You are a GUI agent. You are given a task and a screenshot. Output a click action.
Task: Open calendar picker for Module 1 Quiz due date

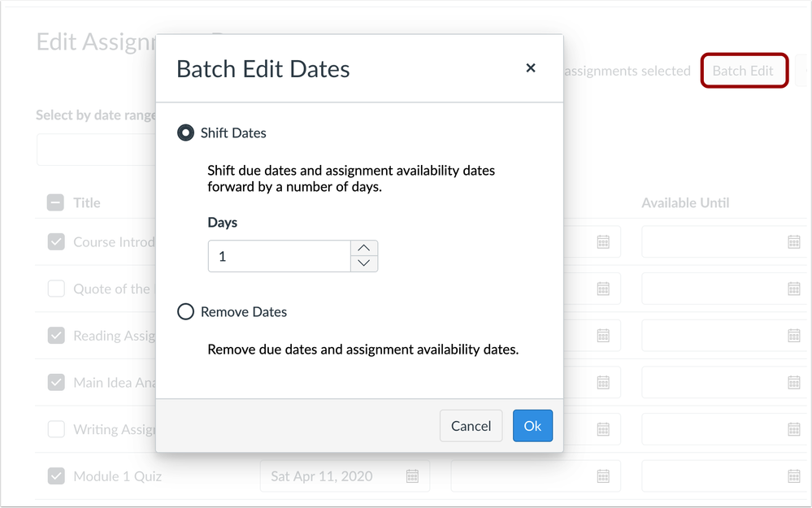tap(413, 476)
